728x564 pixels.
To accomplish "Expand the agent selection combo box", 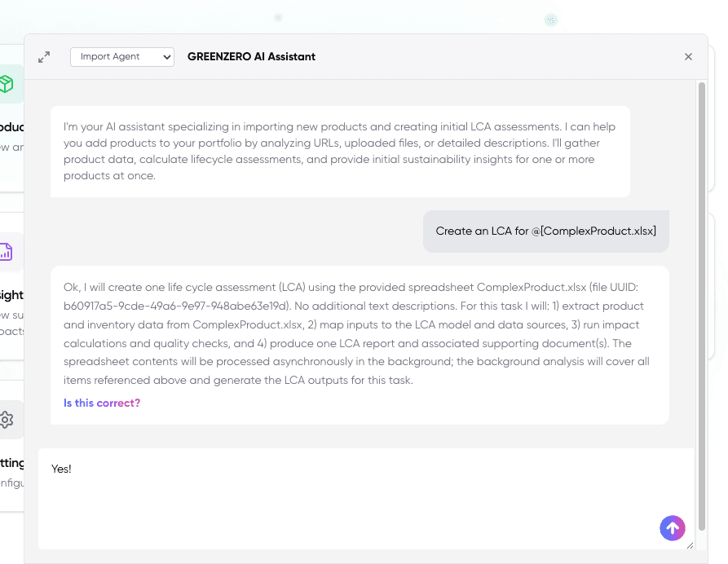I will click(121, 57).
